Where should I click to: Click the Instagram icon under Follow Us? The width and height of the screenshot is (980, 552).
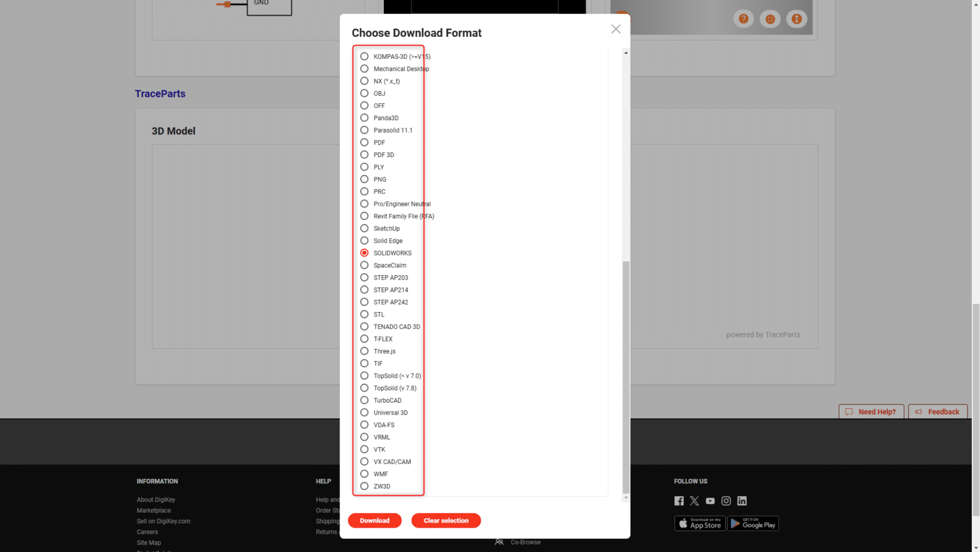coord(726,501)
